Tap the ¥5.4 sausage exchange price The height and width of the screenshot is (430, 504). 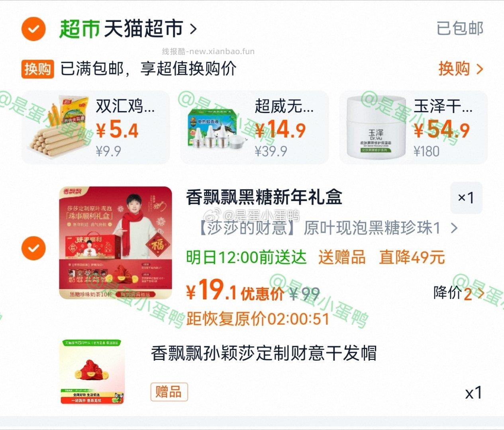coord(117,130)
